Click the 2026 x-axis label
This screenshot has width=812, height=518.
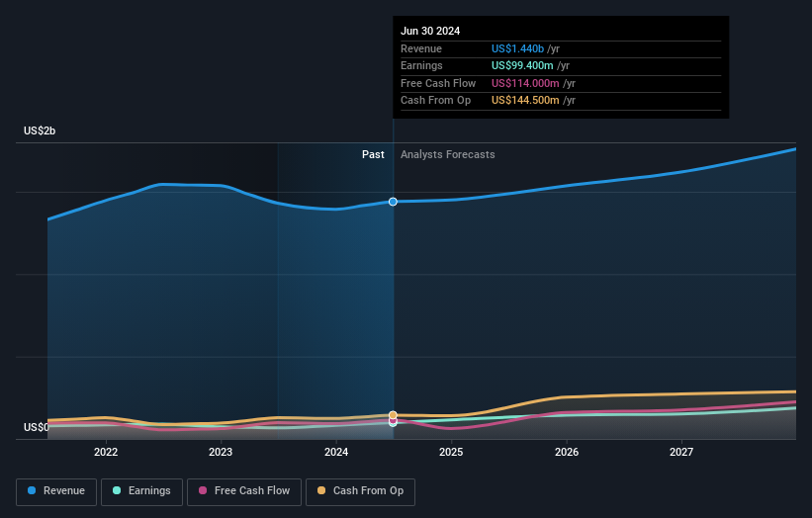(x=567, y=453)
